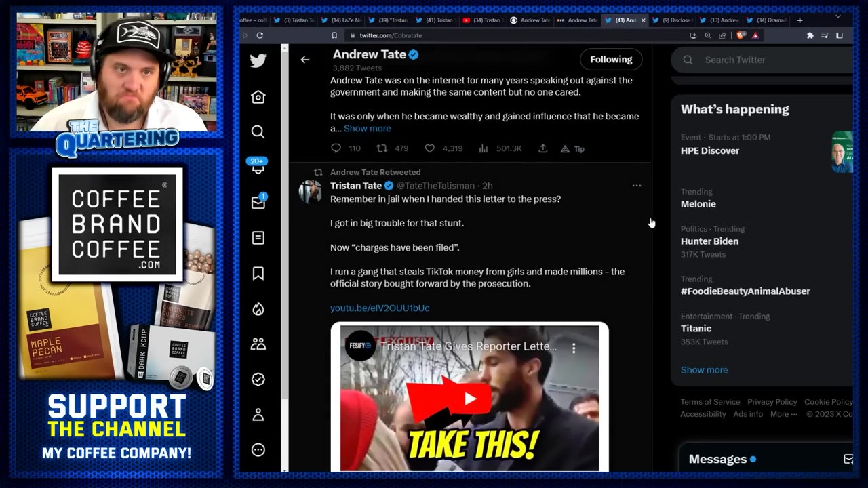
Task: Open the youtu.be/eIV2OUU1bUc link
Action: (380, 308)
